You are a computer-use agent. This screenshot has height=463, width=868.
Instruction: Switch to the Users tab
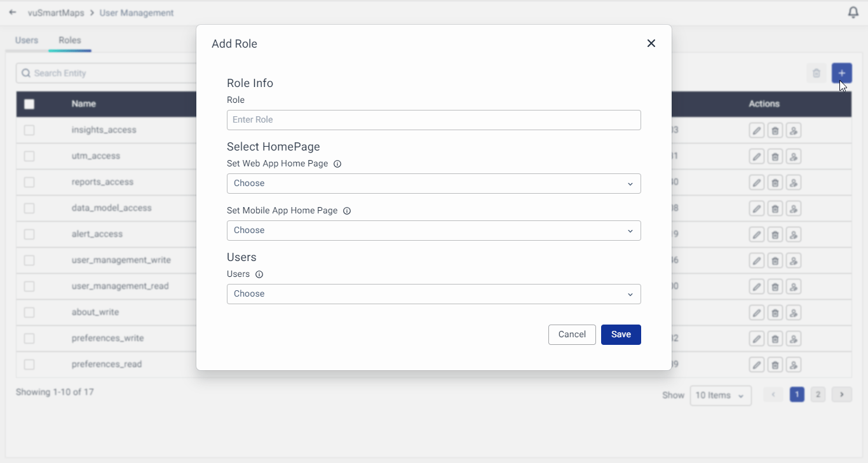point(27,40)
